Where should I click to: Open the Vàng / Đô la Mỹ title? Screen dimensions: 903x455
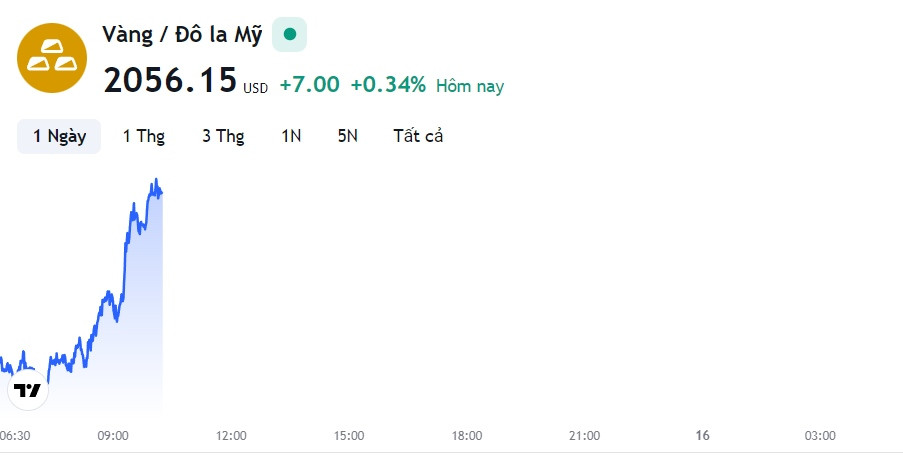182,35
